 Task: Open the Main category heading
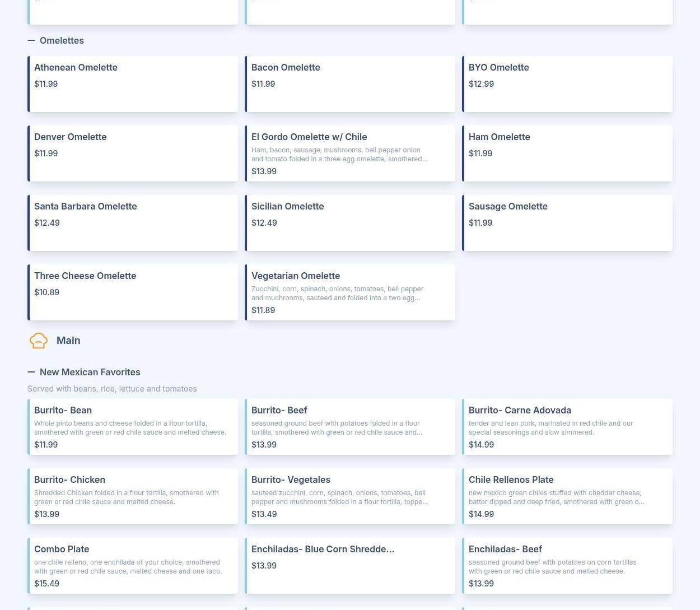(x=68, y=341)
